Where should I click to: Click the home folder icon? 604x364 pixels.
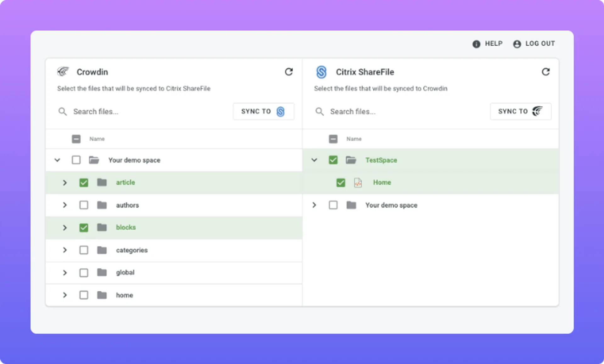102,295
